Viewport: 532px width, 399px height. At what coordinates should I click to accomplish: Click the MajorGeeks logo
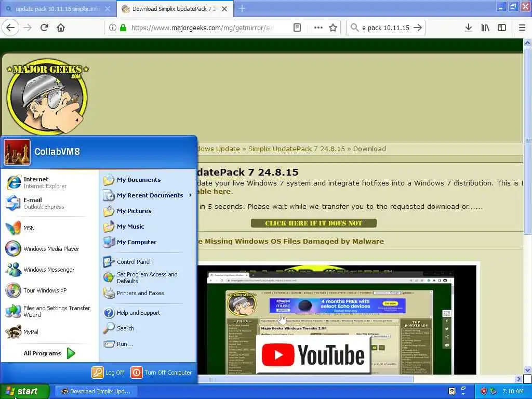(47, 97)
